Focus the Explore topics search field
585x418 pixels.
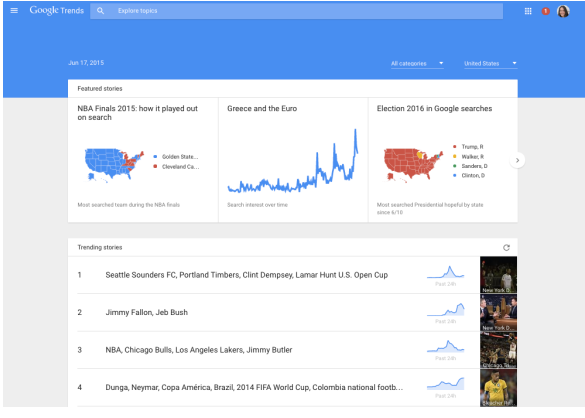coord(296,11)
